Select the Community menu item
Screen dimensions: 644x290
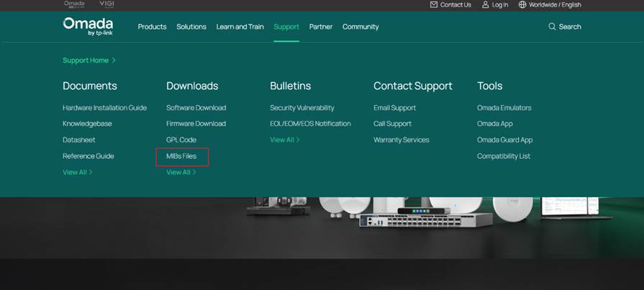(x=360, y=27)
